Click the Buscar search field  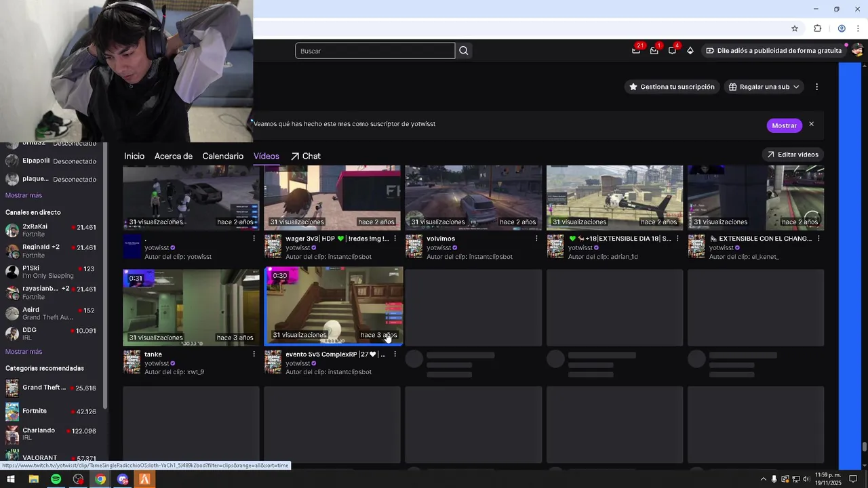pyautogui.click(x=375, y=51)
